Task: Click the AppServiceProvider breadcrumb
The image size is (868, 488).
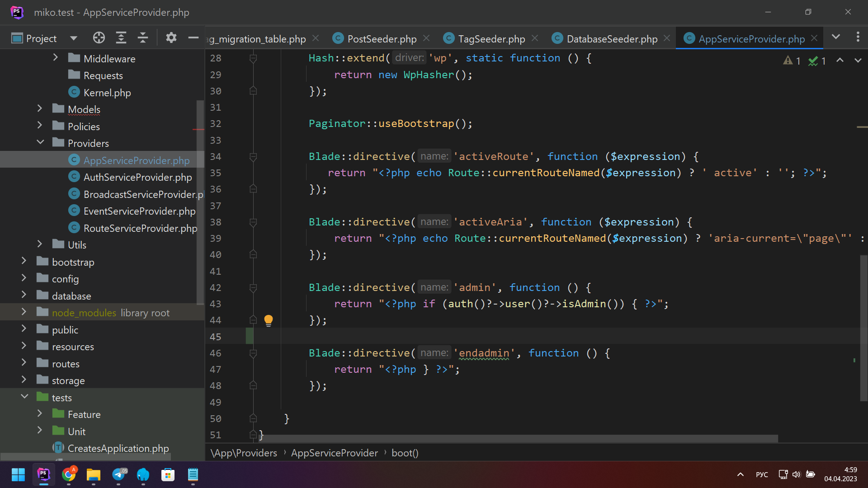Action: [x=334, y=453]
